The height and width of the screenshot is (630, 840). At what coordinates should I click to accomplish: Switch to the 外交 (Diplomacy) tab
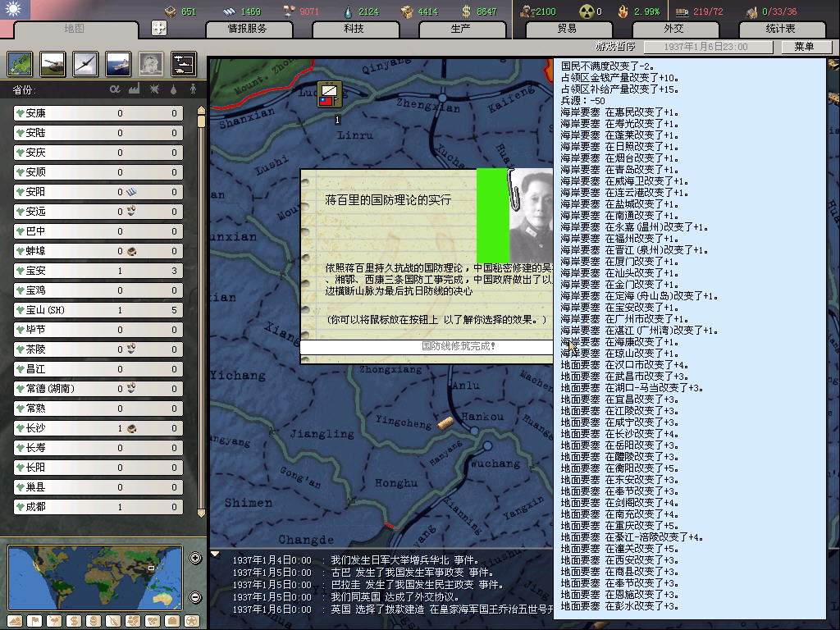pyautogui.click(x=673, y=29)
